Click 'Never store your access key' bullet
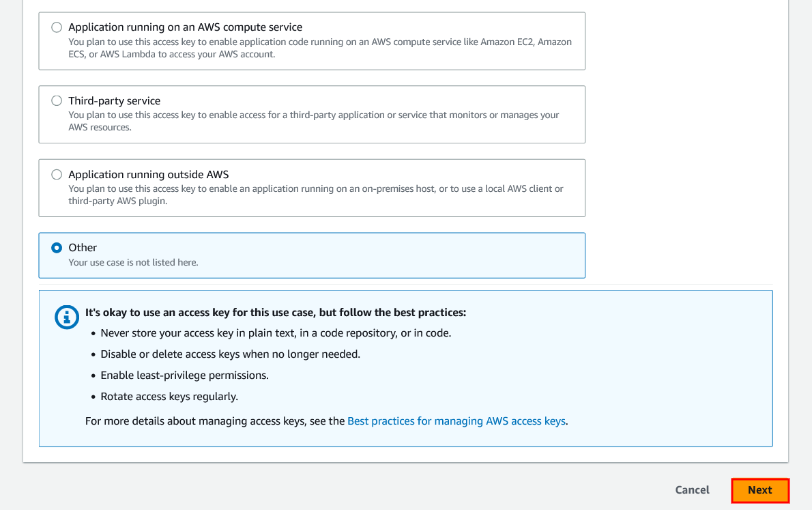 [276, 332]
